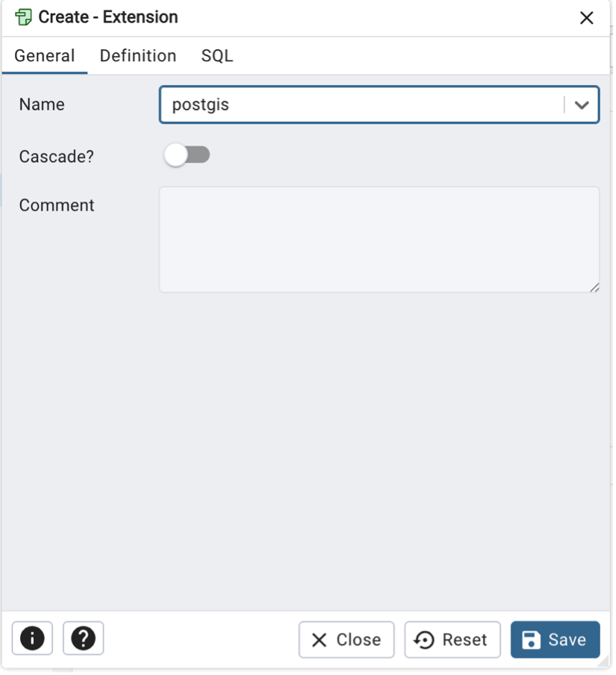616x675 pixels.
Task: Switch to the Definition tab
Action: 139,56
